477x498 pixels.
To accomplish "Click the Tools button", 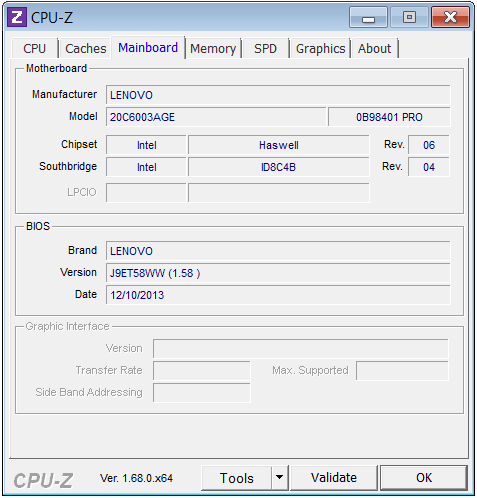I will click(236, 478).
